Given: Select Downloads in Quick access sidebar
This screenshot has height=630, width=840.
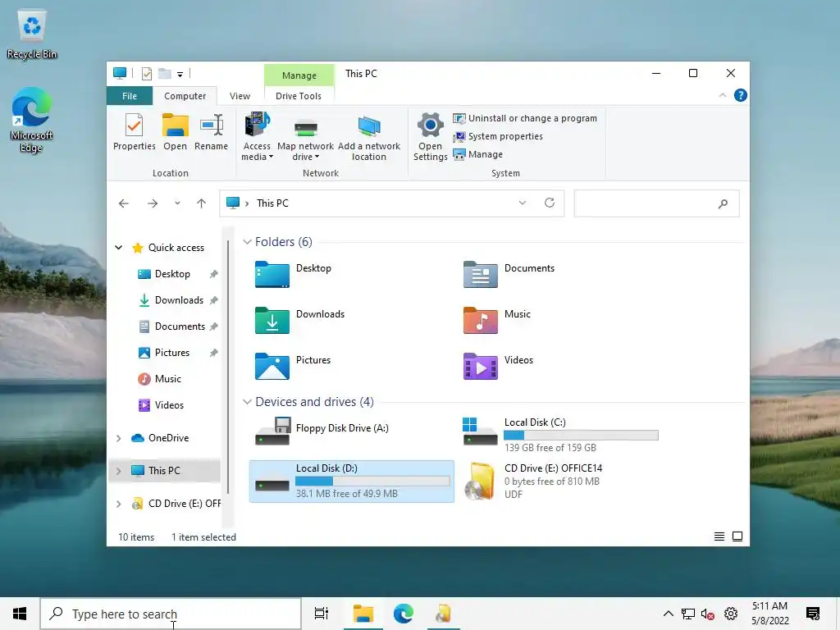Looking at the screenshot, I should pyautogui.click(x=179, y=300).
